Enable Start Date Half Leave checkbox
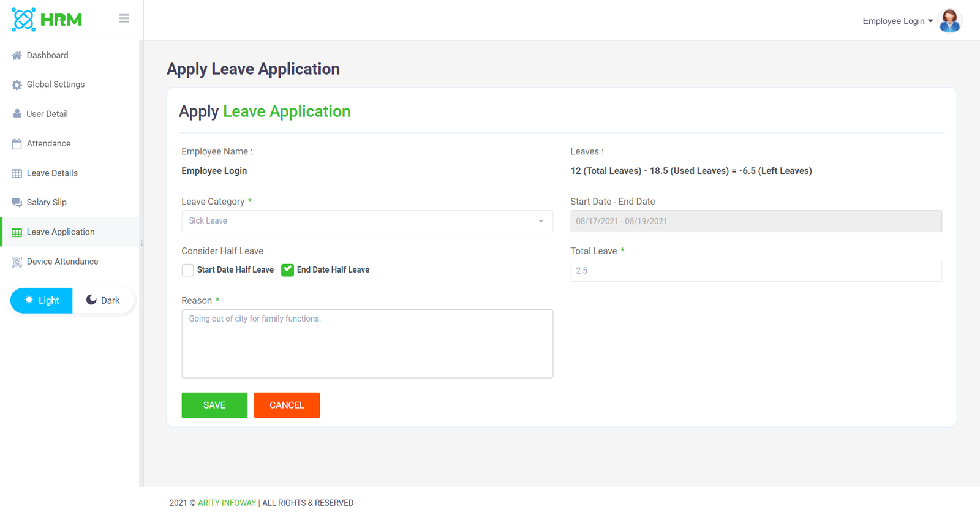This screenshot has width=980, height=520. (188, 270)
